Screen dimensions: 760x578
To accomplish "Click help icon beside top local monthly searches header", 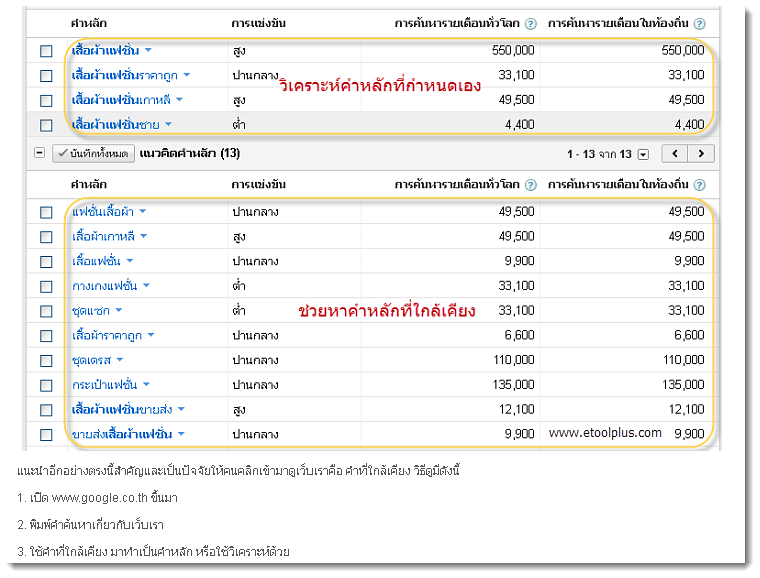I will 699,22.
